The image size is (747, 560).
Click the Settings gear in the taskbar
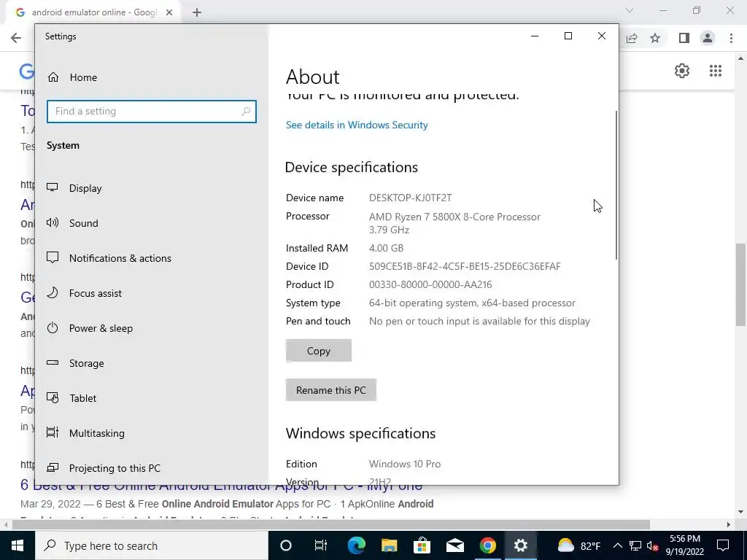point(521,545)
